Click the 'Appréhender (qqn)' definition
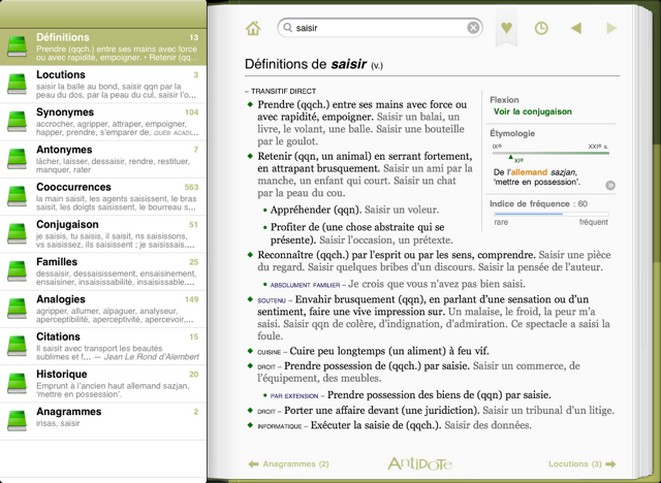Viewport: 661px width, 483px height. tap(316, 209)
